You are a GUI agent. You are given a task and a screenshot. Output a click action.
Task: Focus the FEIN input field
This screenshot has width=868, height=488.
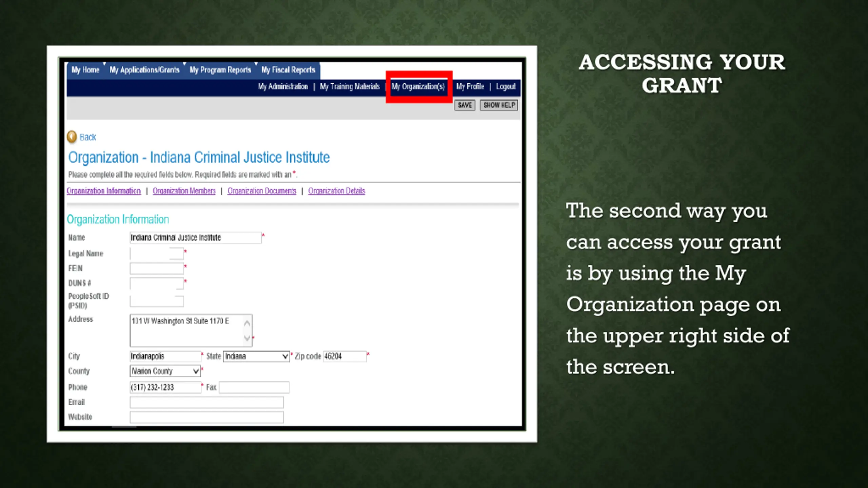pyautogui.click(x=157, y=268)
